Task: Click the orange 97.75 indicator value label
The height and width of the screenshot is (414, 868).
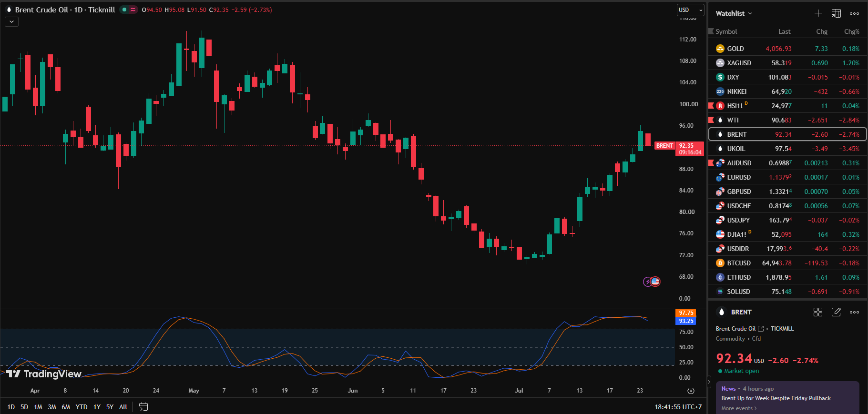Action: [x=686, y=313]
